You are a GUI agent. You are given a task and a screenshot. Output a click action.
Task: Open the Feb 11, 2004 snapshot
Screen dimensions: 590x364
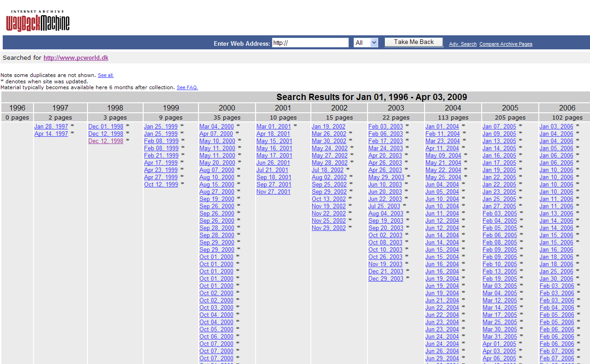pos(442,134)
